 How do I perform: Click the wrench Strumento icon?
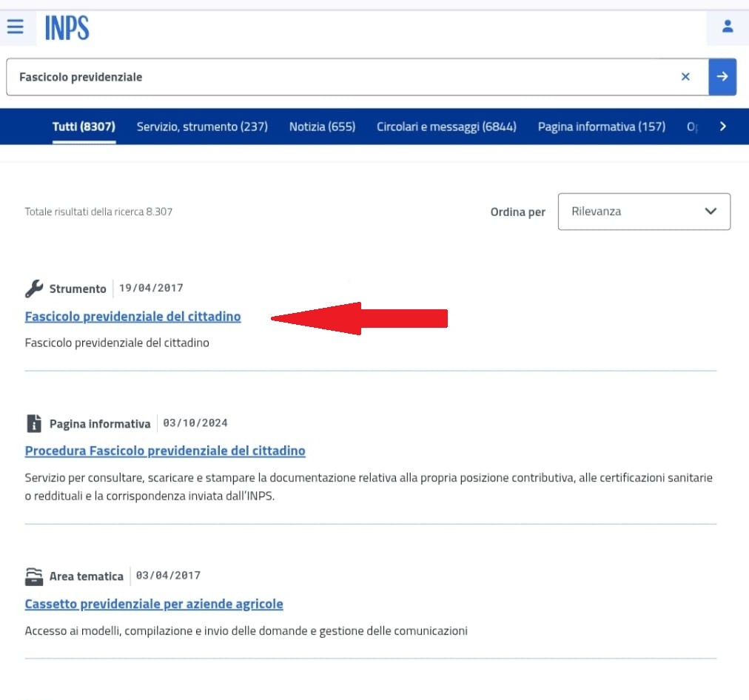pos(34,289)
